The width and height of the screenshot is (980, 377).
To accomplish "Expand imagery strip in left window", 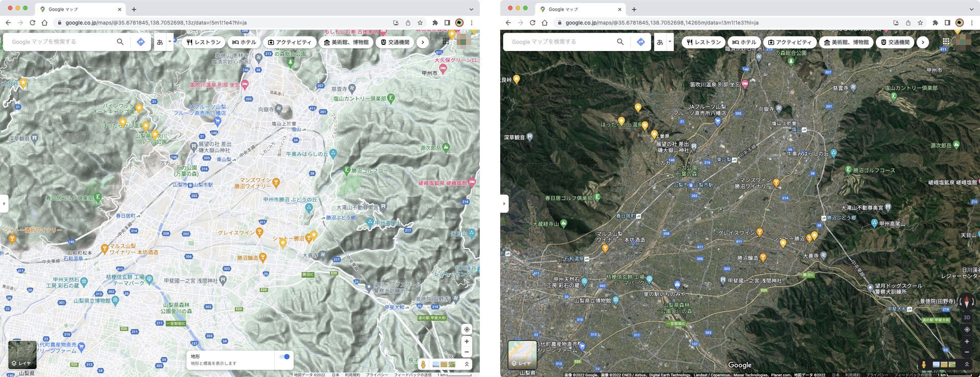I will click(x=467, y=364).
